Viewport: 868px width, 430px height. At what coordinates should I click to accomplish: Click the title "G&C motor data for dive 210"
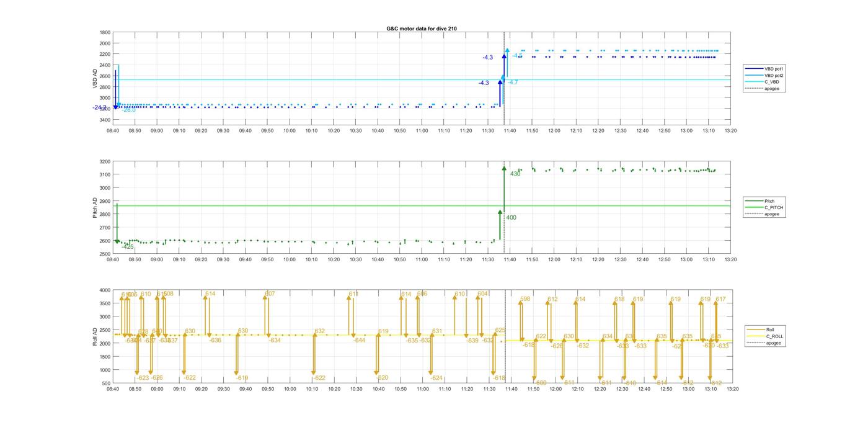422,29
